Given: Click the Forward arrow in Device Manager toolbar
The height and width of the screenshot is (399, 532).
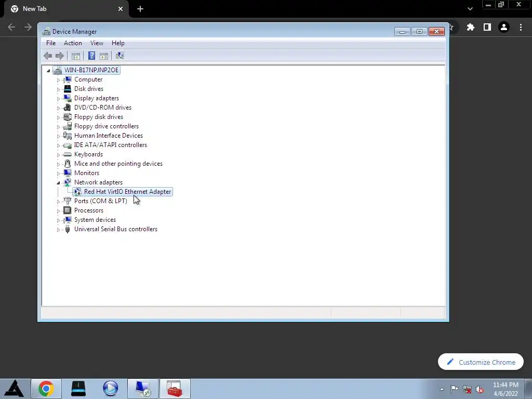Looking at the screenshot, I should [60, 56].
